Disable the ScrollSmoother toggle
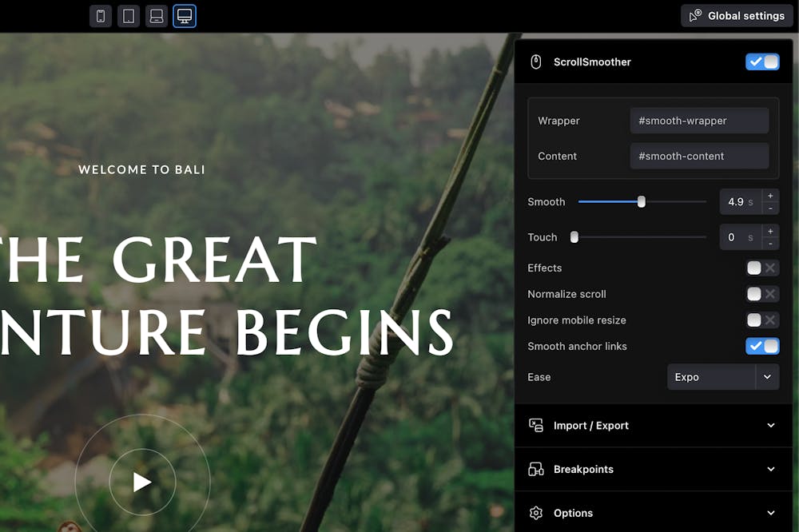Screen dimensions: 799x532 762,62
